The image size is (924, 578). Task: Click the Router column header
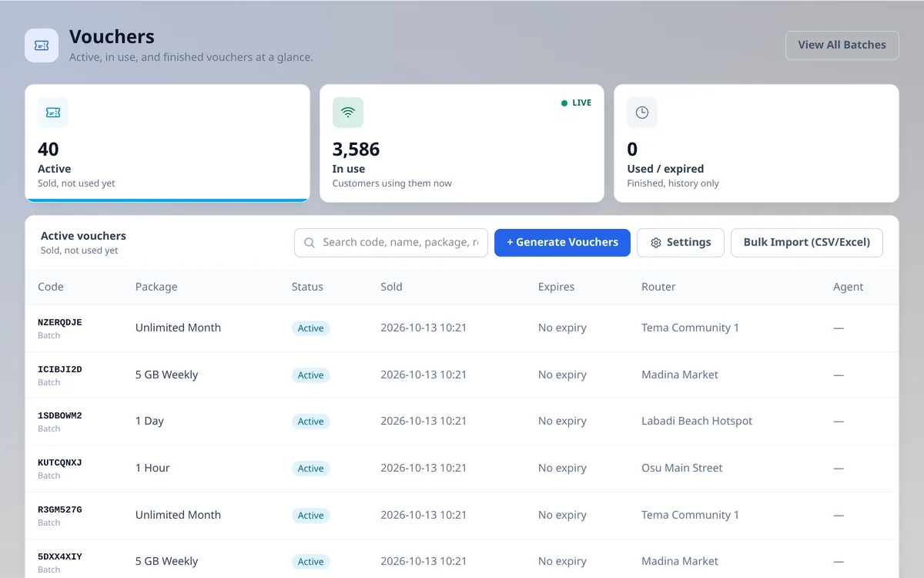658,287
